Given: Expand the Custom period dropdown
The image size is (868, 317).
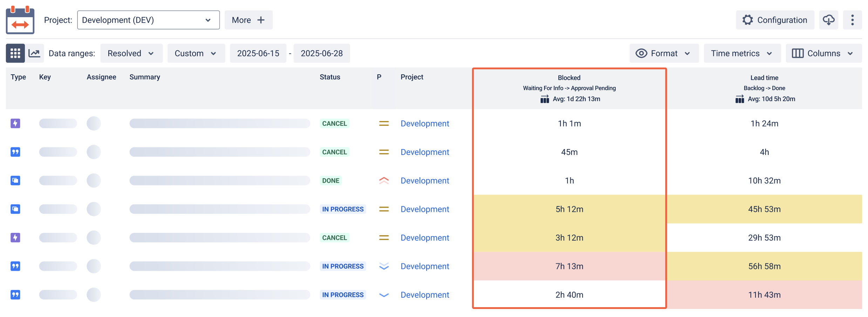Looking at the screenshot, I should click(x=196, y=53).
